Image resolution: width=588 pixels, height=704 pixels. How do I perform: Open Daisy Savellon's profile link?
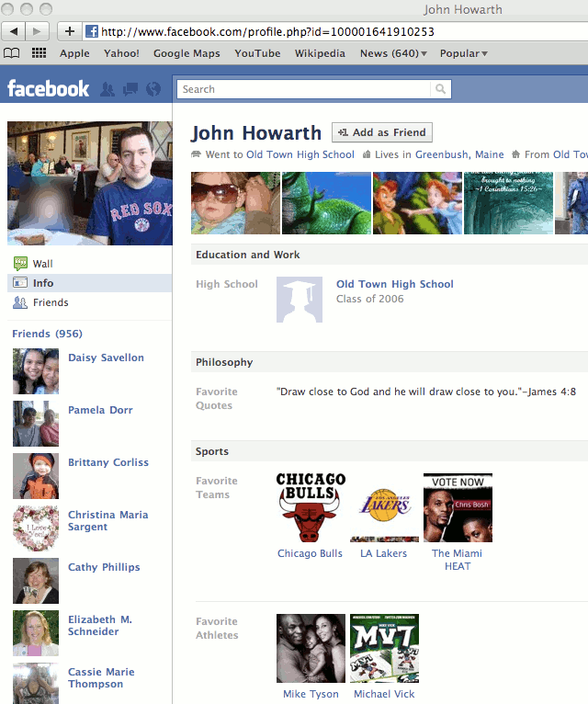[x=106, y=358]
